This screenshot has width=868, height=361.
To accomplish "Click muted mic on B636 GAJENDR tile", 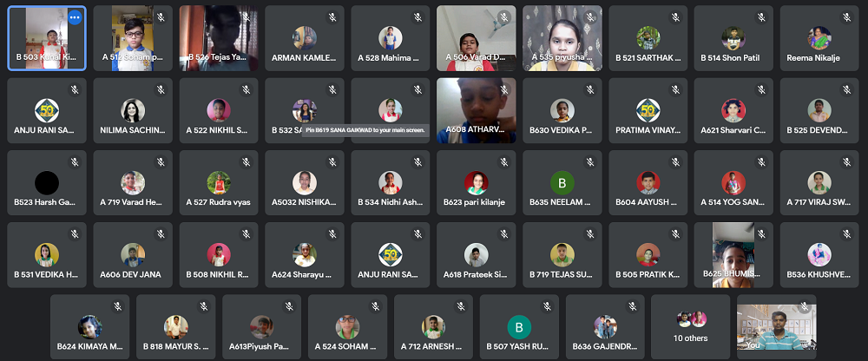I will [x=632, y=306].
